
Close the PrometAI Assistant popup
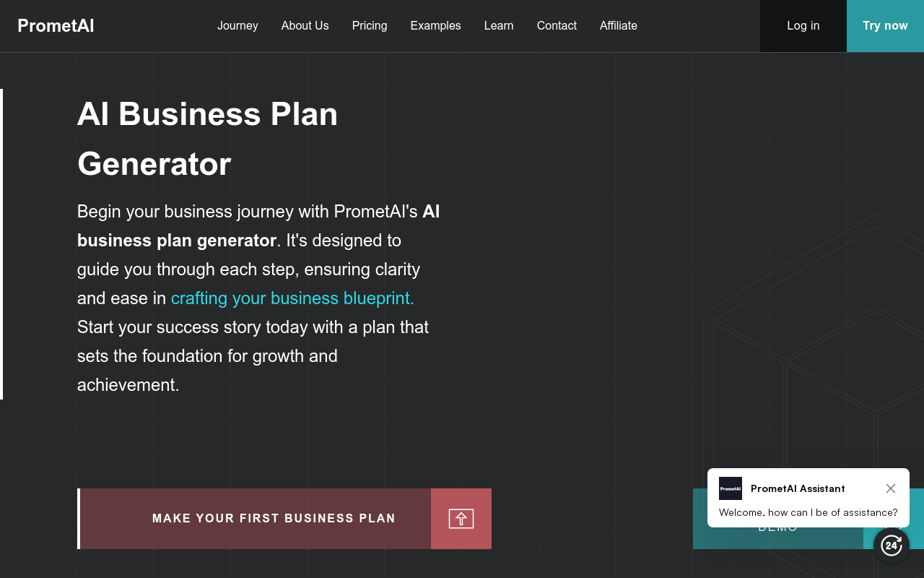coord(891,488)
